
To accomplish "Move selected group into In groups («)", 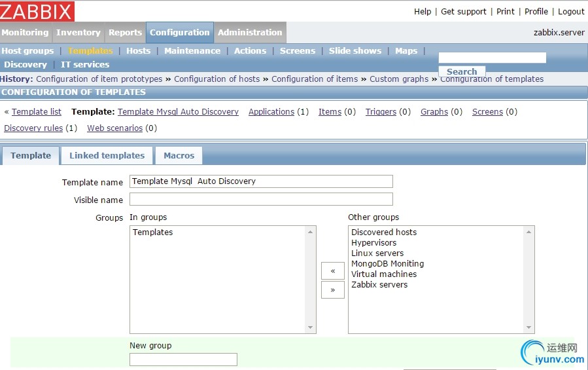I will (333, 271).
